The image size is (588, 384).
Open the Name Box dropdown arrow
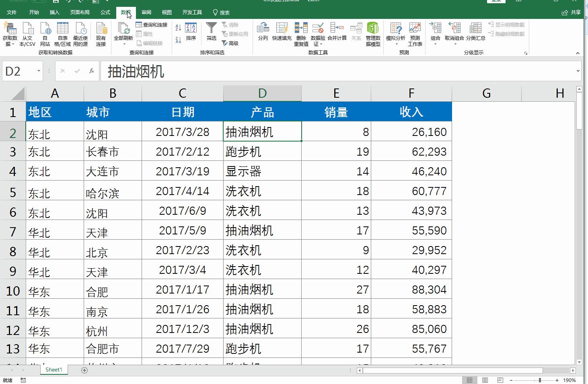pyautogui.click(x=39, y=71)
